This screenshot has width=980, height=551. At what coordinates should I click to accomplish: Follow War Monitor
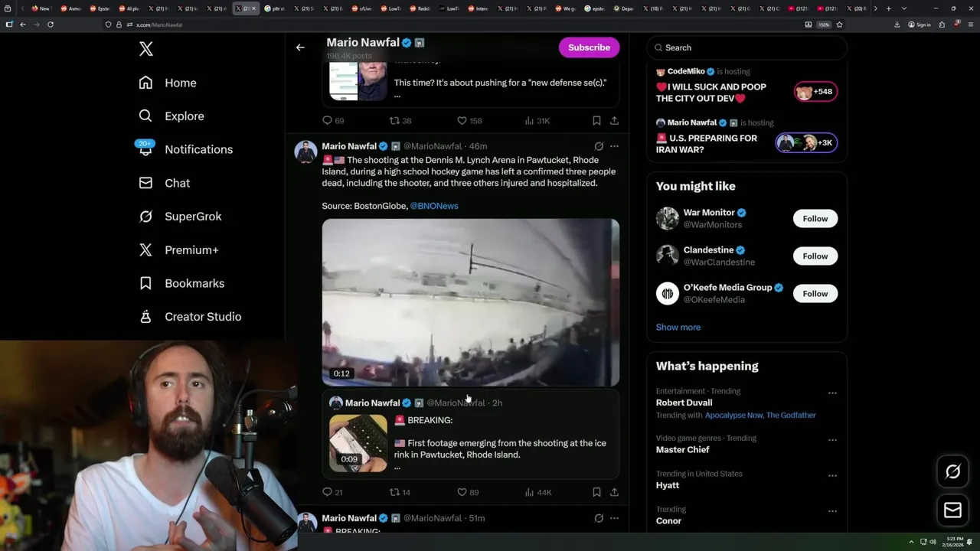pyautogui.click(x=815, y=219)
